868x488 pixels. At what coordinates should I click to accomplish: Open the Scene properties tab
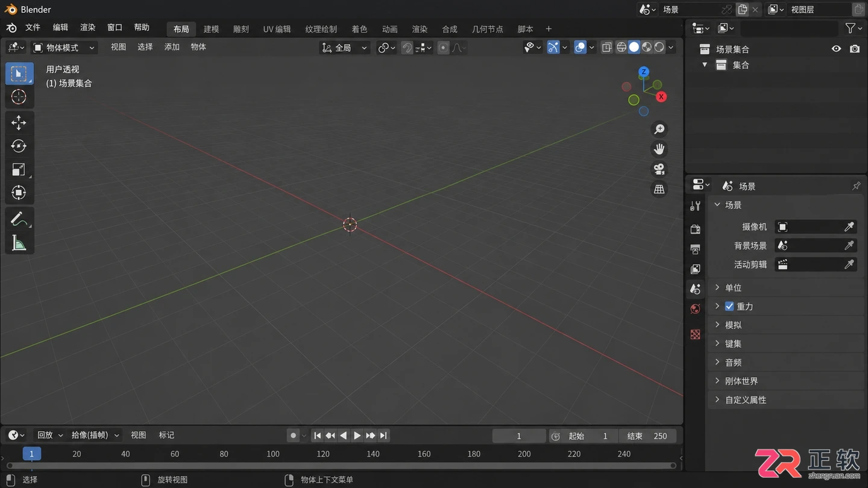(695, 289)
